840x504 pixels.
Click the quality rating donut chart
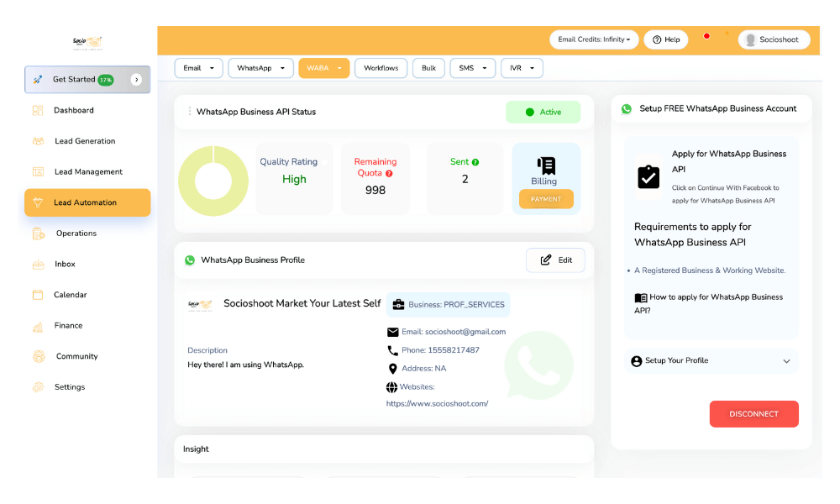[x=213, y=181]
